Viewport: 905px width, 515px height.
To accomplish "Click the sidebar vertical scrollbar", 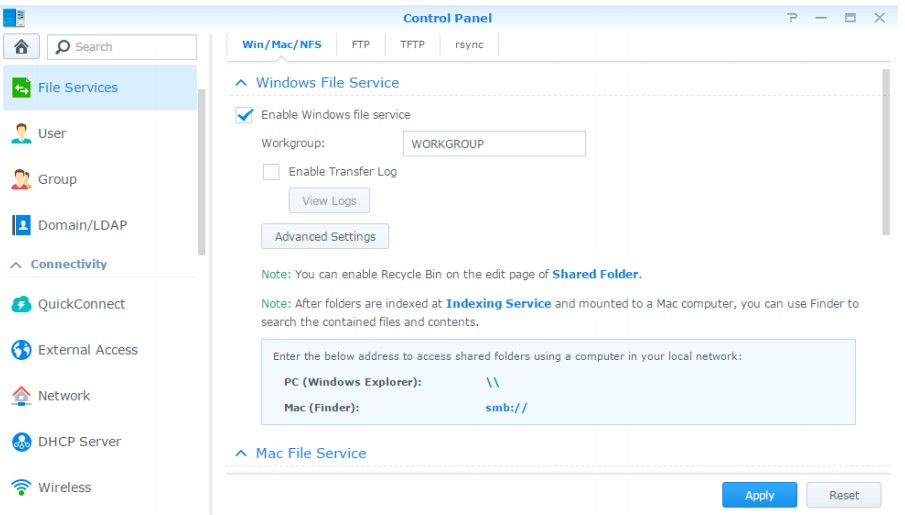I will click(201, 172).
